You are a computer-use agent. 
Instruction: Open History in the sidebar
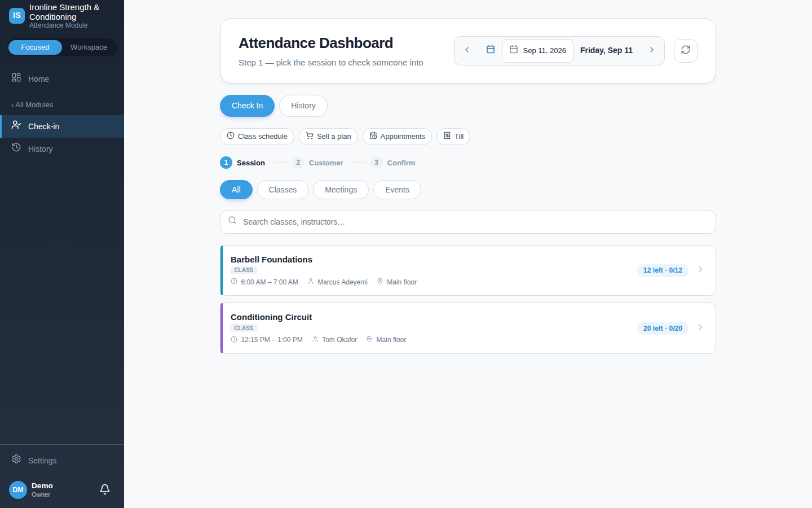pos(62,149)
